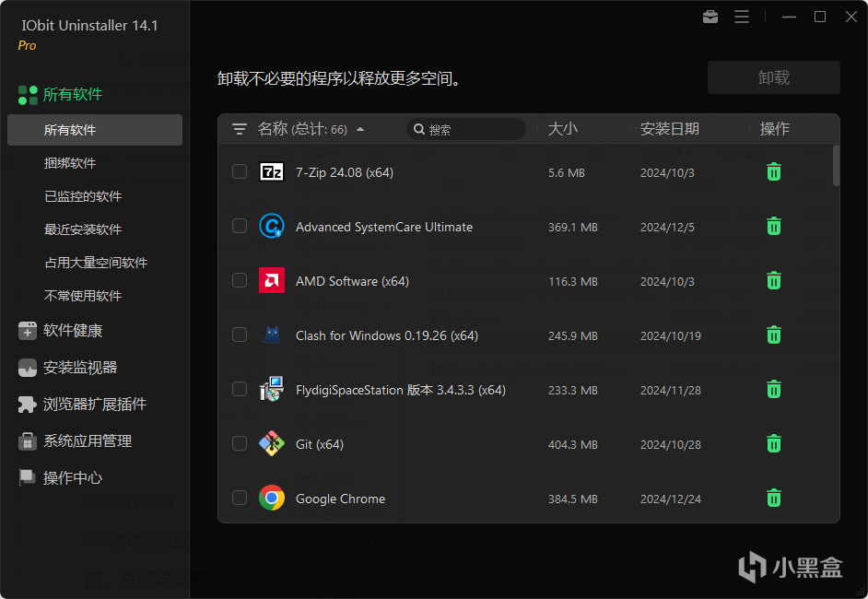Open the 已监控的软件 list

83,196
